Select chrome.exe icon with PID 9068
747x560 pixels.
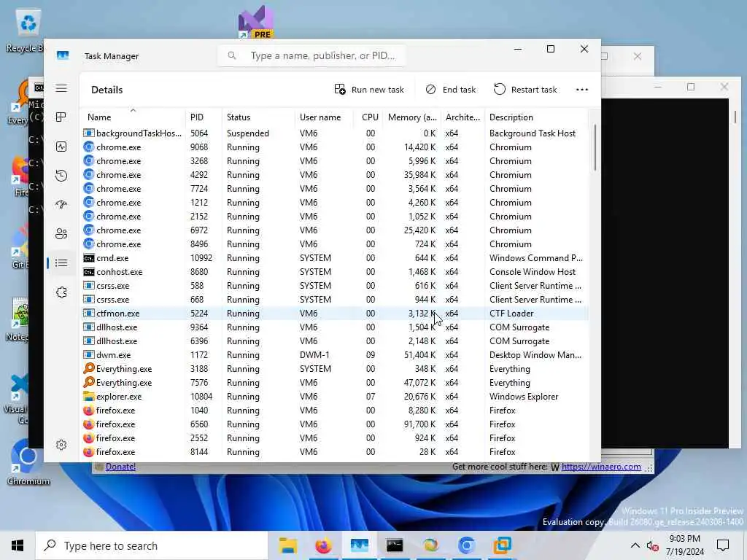[88, 147]
